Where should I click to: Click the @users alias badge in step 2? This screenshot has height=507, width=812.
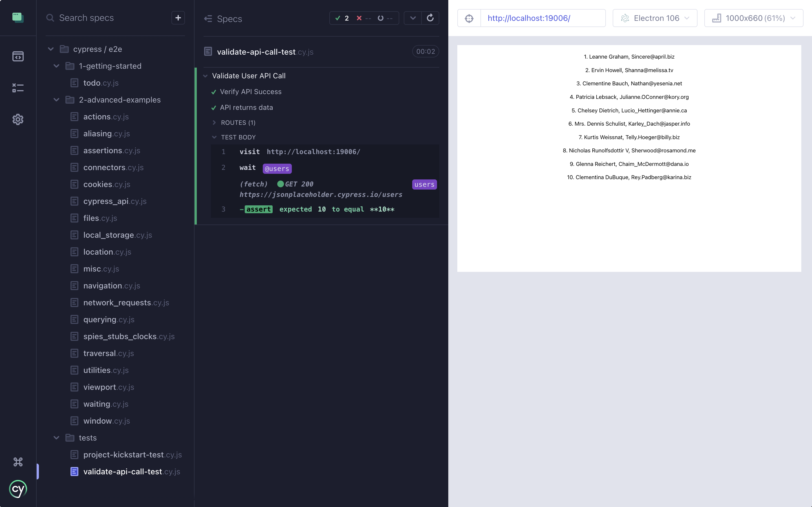click(277, 168)
